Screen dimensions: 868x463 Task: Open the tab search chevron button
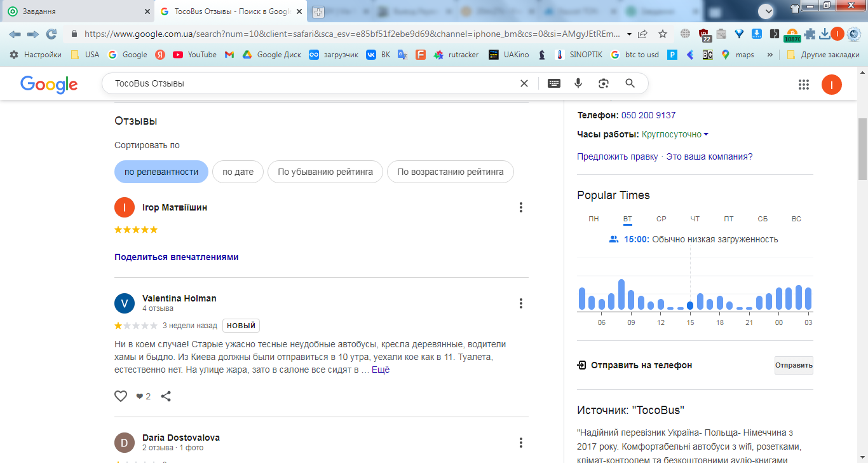pyautogui.click(x=767, y=11)
